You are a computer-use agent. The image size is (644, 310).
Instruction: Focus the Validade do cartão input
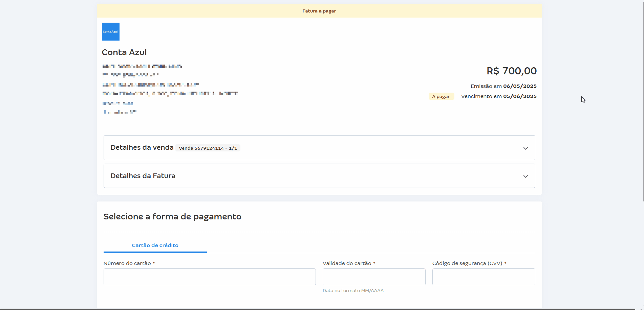tap(373, 277)
